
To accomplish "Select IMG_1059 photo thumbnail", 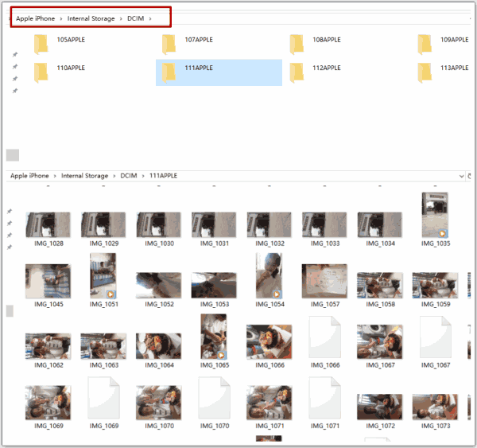I will tap(435, 286).
